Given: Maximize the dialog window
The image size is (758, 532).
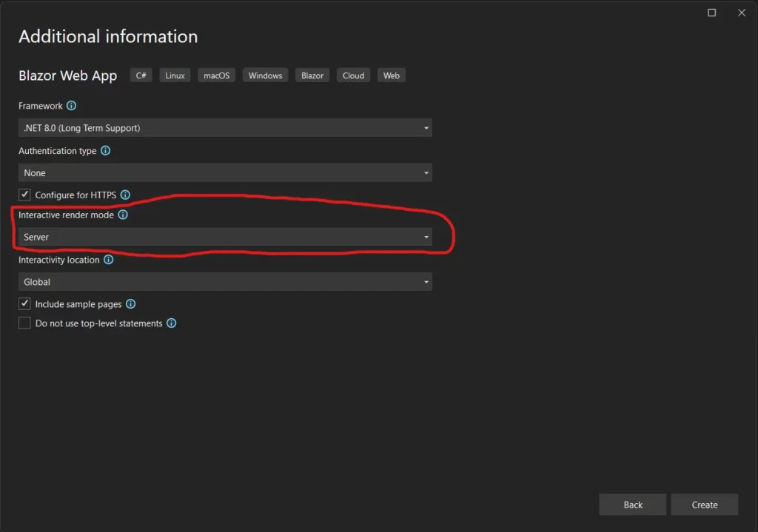Looking at the screenshot, I should pos(711,13).
